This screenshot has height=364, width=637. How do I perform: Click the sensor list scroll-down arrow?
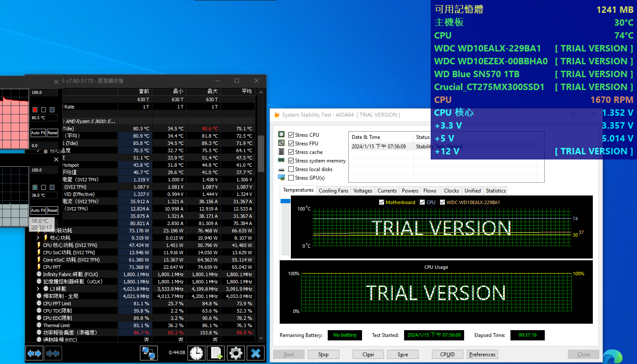261,338
